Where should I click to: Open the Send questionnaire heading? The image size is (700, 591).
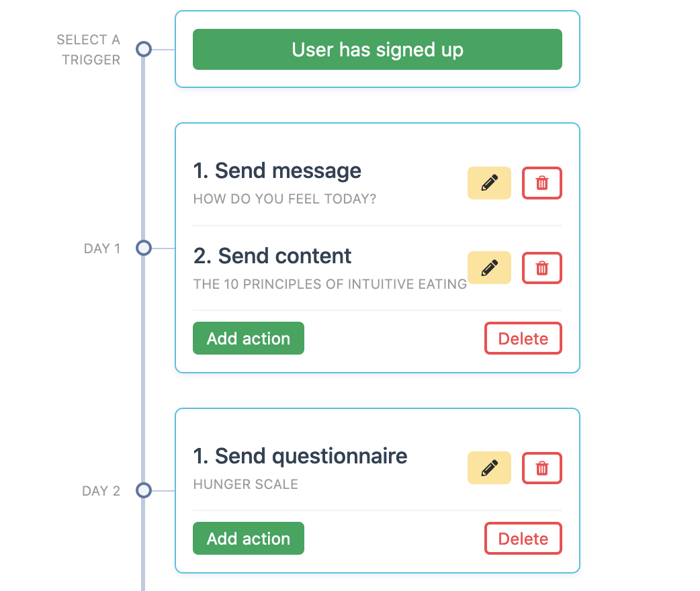300,457
